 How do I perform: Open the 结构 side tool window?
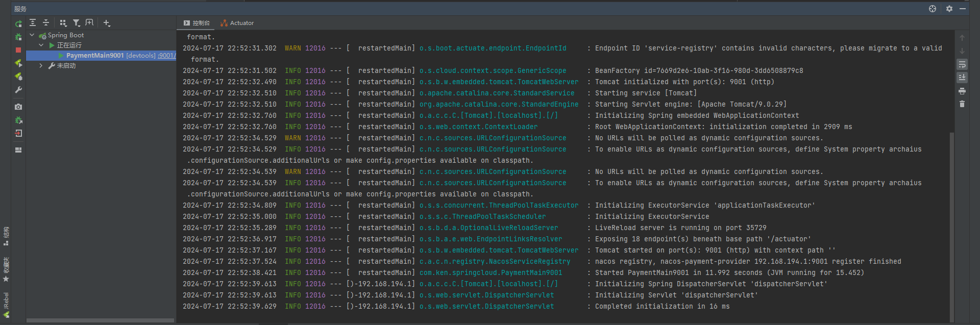point(6,236)
